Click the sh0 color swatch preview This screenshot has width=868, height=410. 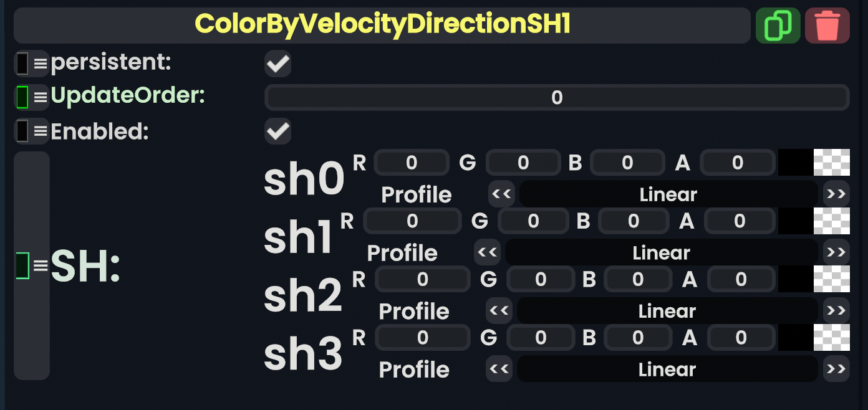click(796, 163)
